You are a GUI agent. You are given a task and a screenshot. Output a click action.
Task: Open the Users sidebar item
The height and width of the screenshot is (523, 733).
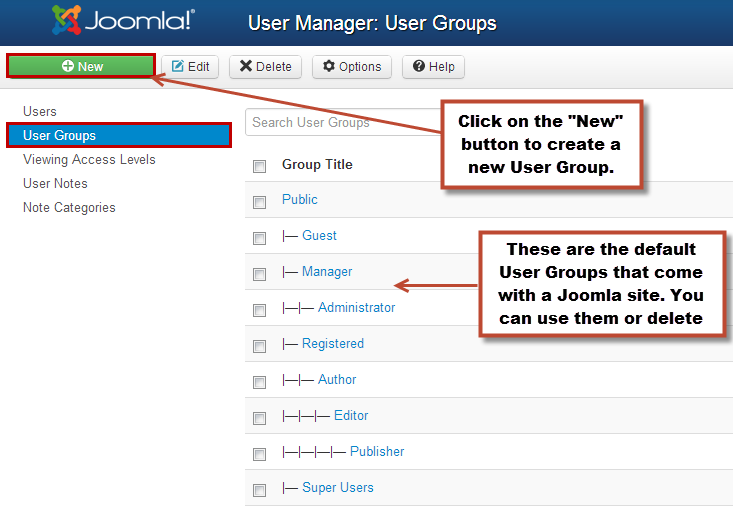(x=40, y=112)
